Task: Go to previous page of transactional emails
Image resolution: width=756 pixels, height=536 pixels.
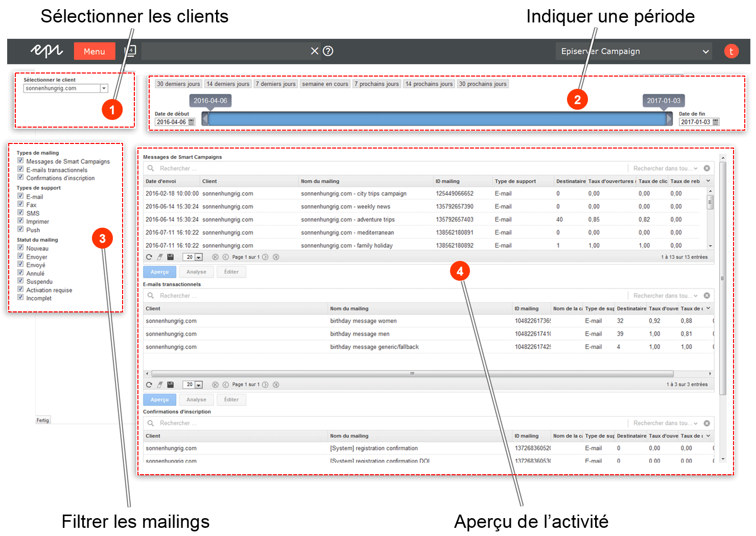Action: click(226, 385)
